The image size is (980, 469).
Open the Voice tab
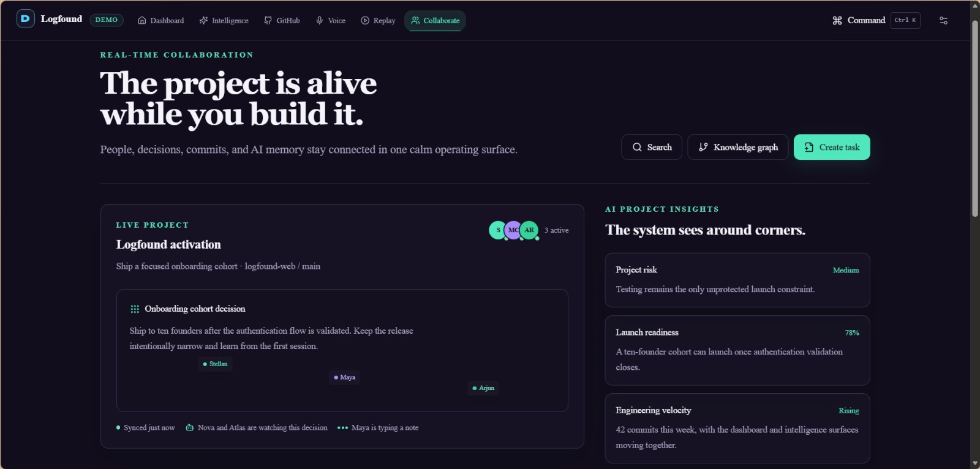[331, 21]
